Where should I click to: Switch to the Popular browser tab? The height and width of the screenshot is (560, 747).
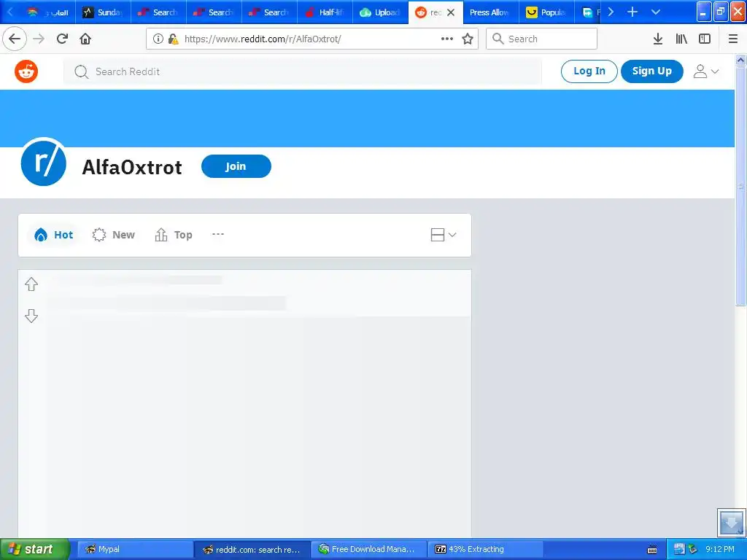[546, 12]
